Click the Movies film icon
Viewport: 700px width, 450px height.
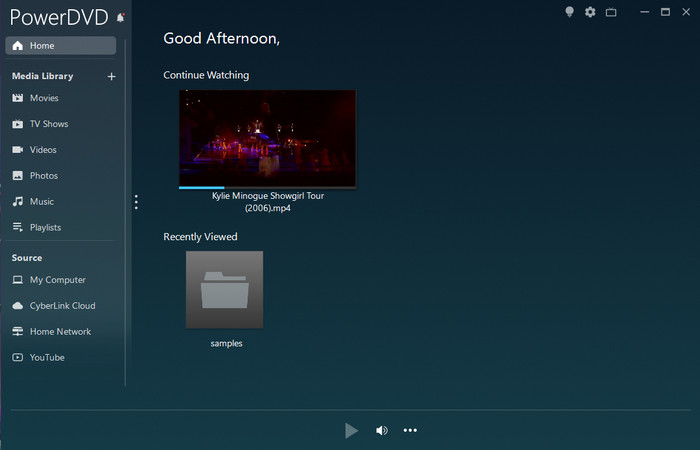[x=18, y=98]
